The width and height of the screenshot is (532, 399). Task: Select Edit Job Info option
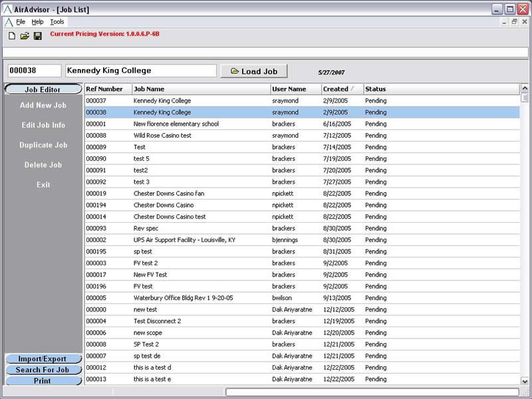(x=43, y=125)
